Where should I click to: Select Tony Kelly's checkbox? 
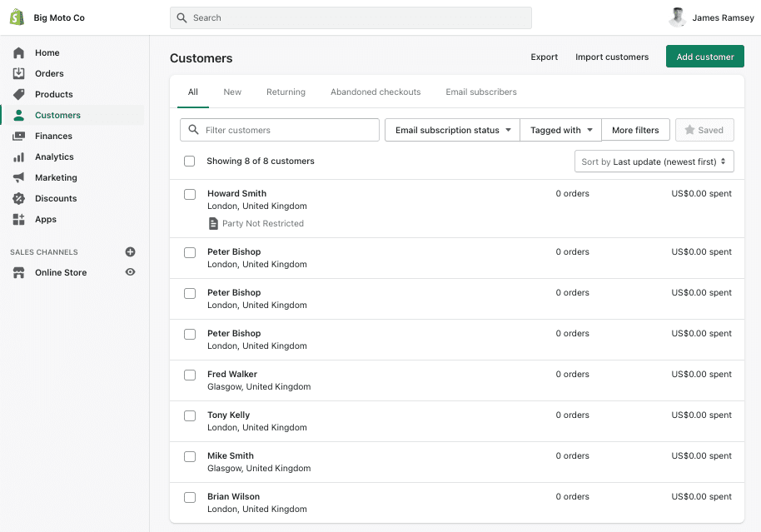pos(190,415)
